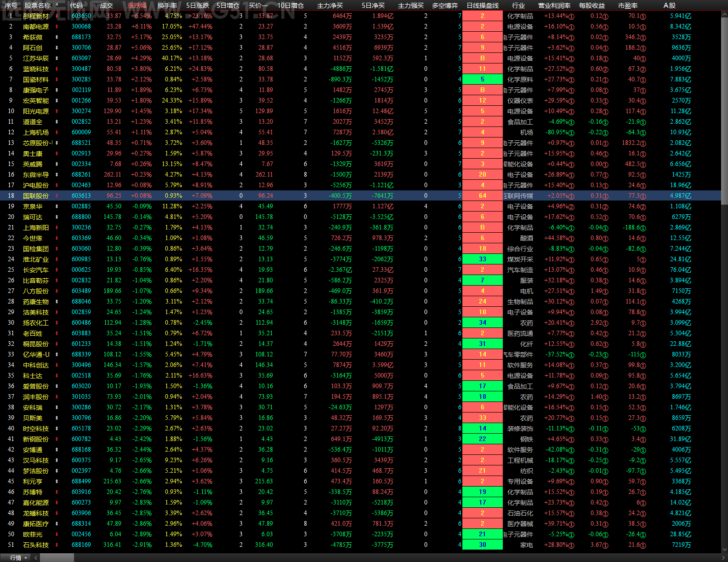This screenshot has height=562, width=728.
Task: Click the marker icon beside 石头科技
Action: tap(57, 545)
